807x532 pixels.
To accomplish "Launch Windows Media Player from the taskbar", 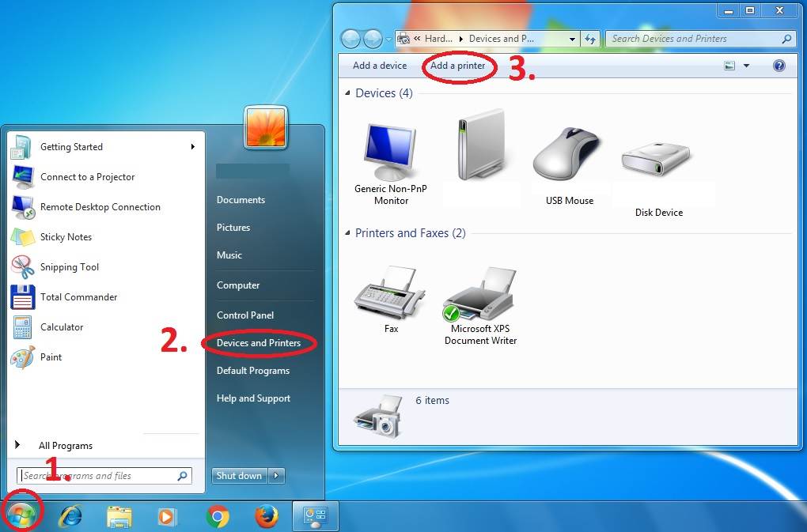I will click(x=167, y=516).
